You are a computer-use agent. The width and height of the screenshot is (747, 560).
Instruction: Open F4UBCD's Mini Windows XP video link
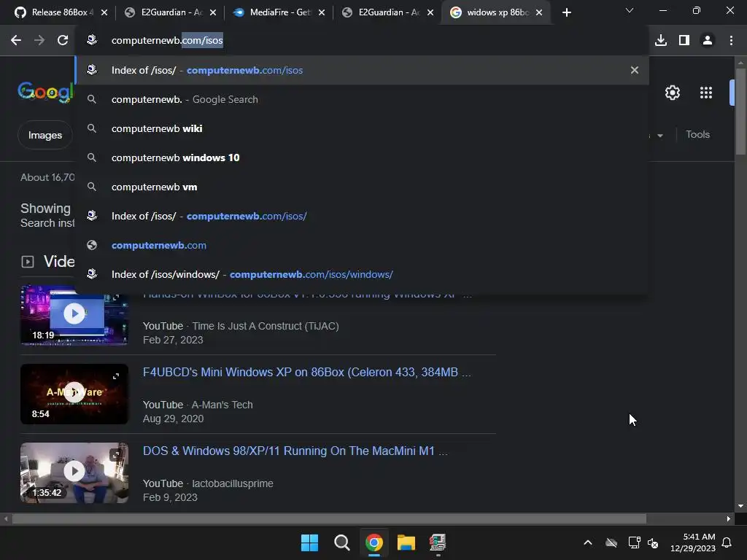(x=307, y=372)
